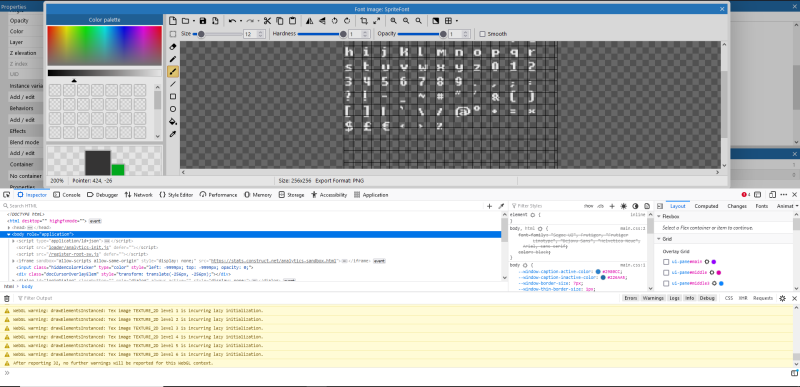The image size is (800, 387).
Task: Click the Add / edit link under Behaviors
Action: [22, 120]
